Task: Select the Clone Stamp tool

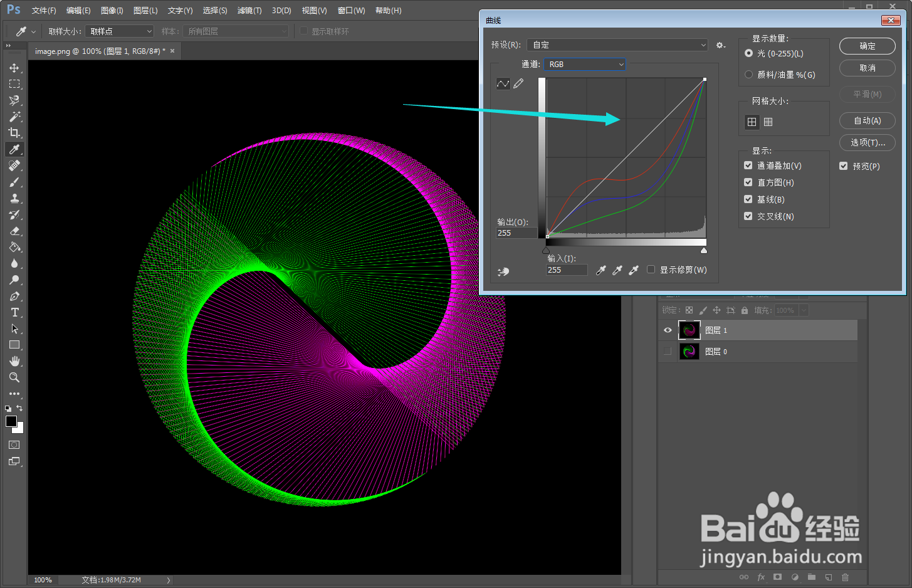Action: coord(14,198)
